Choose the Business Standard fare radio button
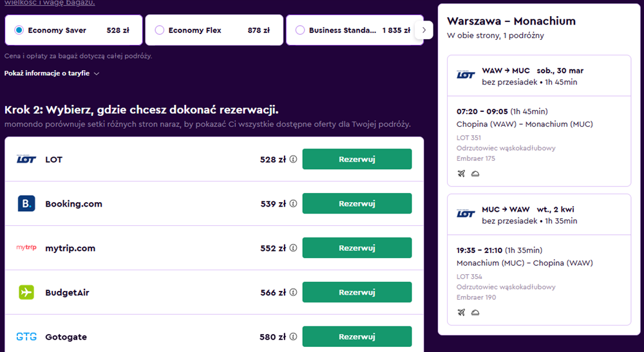This screenshot has width=644, height=352. pyautogui.click(x=300, y=30)
